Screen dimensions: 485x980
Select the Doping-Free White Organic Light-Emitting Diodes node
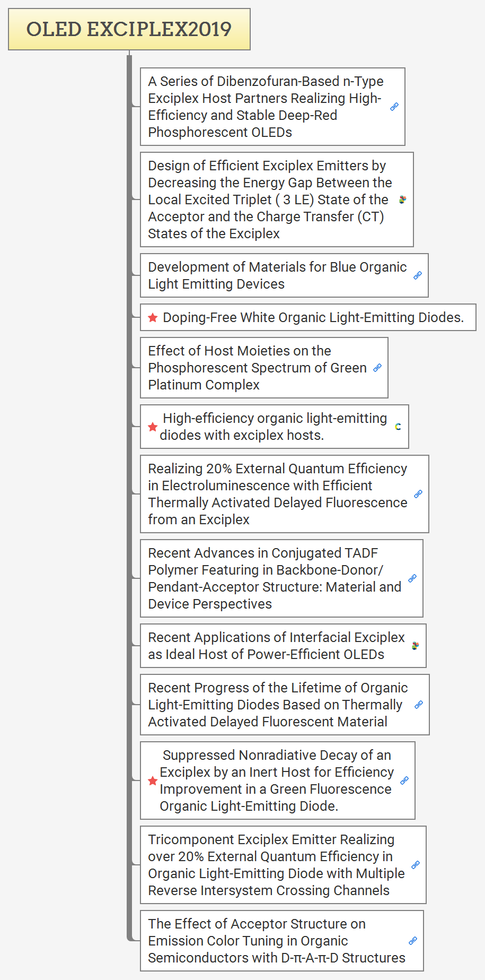pos(313,317)
